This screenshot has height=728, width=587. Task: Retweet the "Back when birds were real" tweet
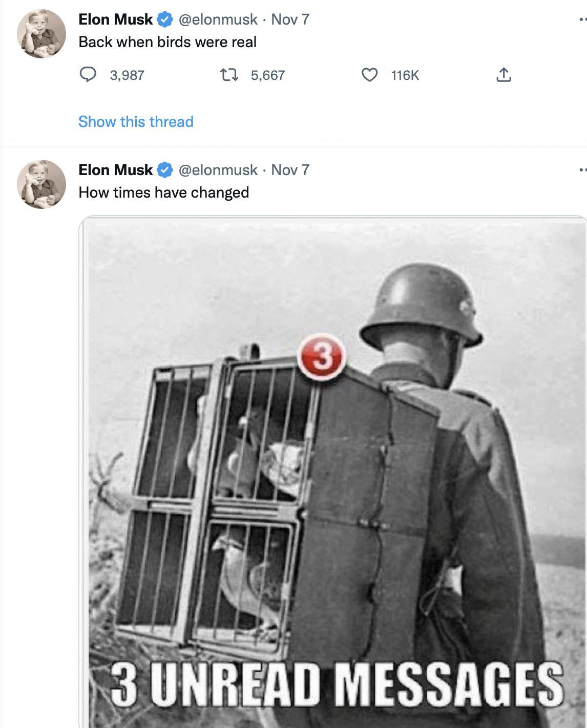229,75
